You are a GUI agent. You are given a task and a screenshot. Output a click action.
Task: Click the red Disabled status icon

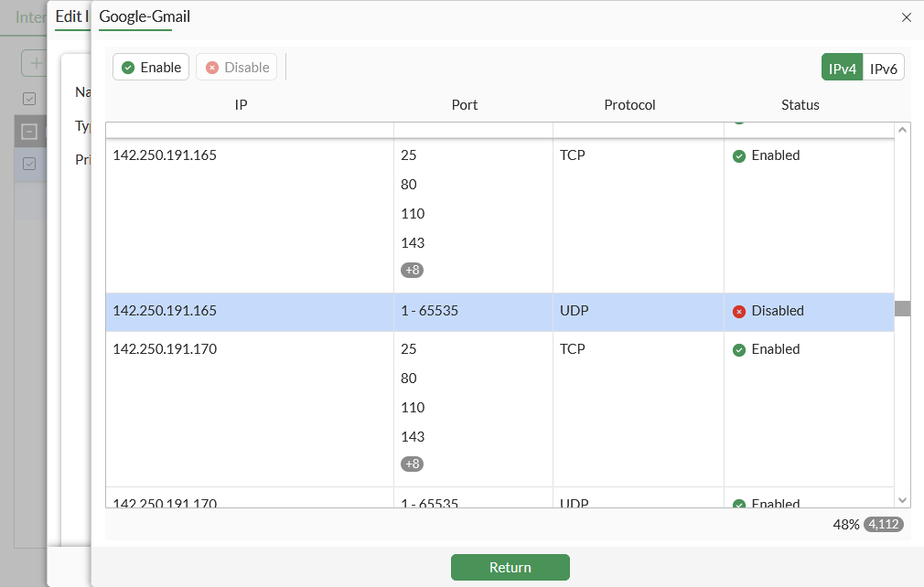[x=739, y=312]
